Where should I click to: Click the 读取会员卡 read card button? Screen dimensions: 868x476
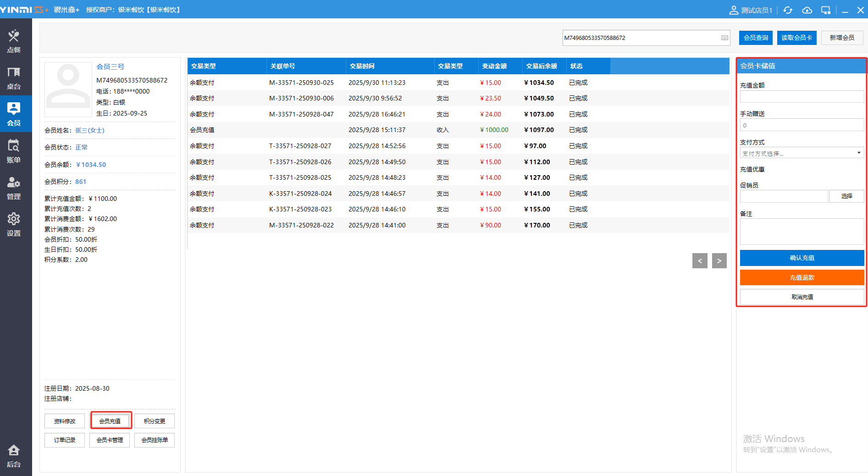[796, 38]
